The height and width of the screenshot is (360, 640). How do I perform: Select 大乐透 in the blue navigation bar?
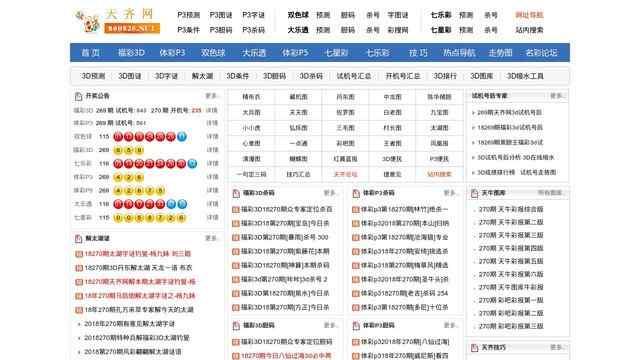[x=254, y=53]
